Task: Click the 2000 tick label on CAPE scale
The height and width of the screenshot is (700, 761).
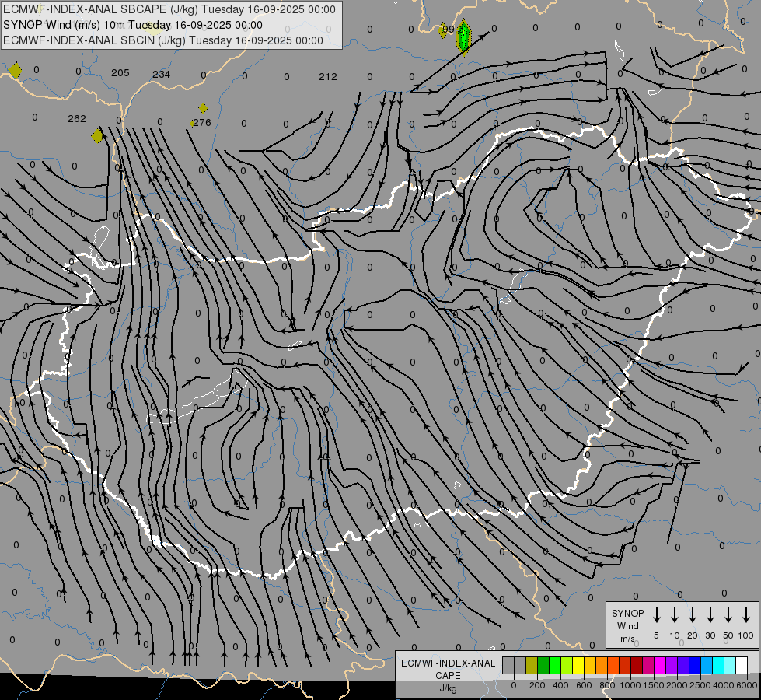Action: (x=677, y=685)
